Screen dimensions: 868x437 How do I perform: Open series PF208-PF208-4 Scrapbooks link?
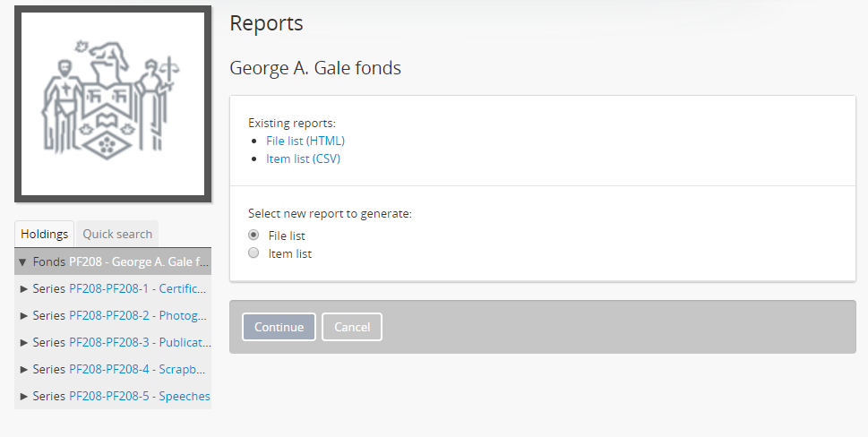[x=139, y=369]
